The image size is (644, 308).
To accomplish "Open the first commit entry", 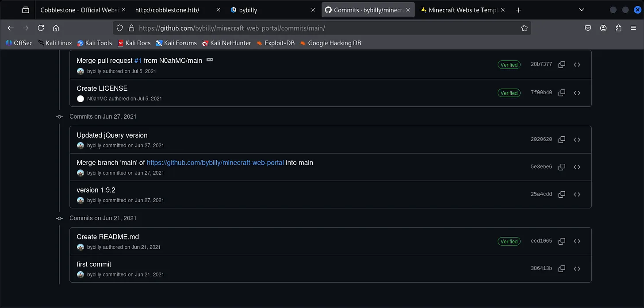I will click(94, 265).
